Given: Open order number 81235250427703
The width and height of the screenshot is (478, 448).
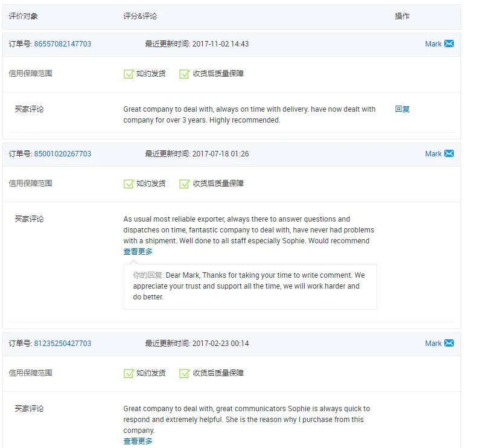Looking at the screenshot, I should coord(63,344).
